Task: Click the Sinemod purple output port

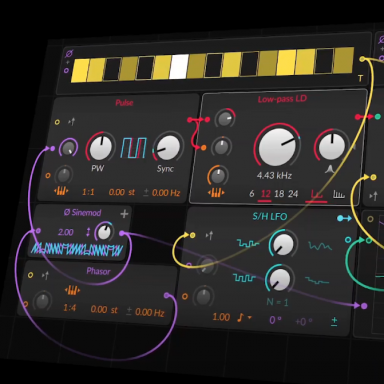Action: coord(122,233)
